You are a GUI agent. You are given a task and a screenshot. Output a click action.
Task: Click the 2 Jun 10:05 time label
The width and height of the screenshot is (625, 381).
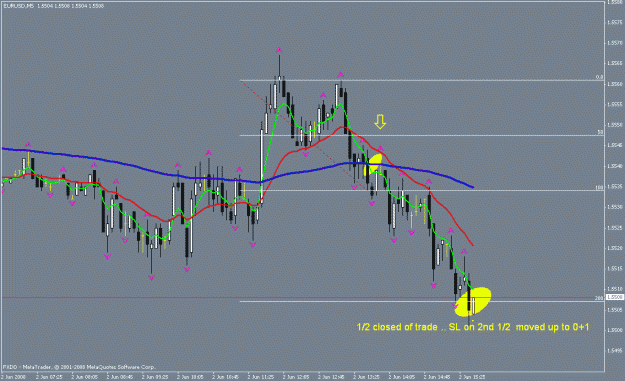tap(190, 377)
